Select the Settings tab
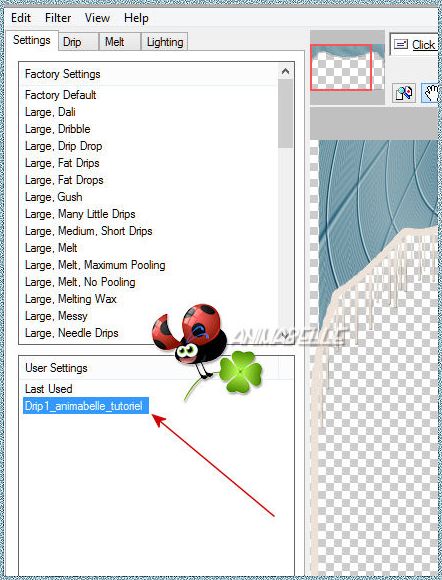Viewport: 442px width, 580px height. (x=32, y=40)
